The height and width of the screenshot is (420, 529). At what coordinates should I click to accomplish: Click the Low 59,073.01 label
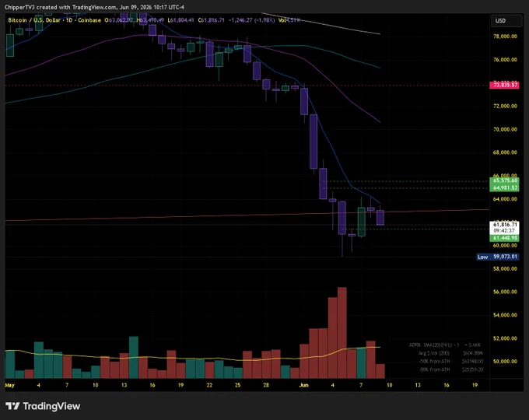498,257
